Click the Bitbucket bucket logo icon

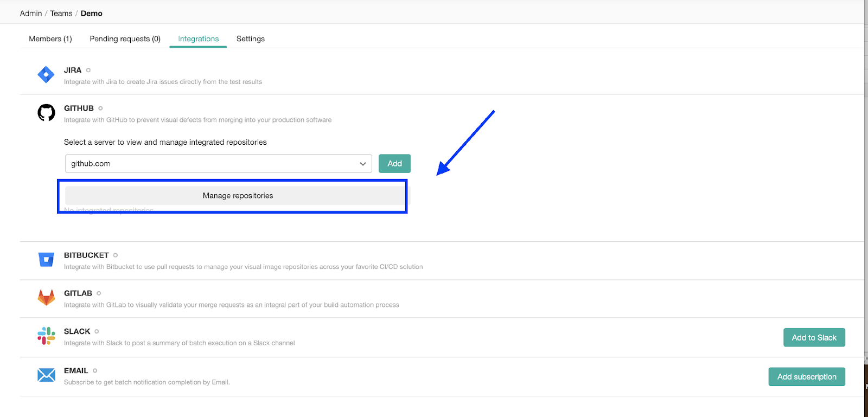coord(46,260)
